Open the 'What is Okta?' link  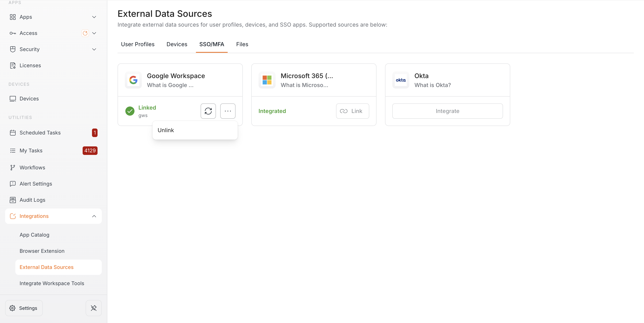tap(433, 85)
